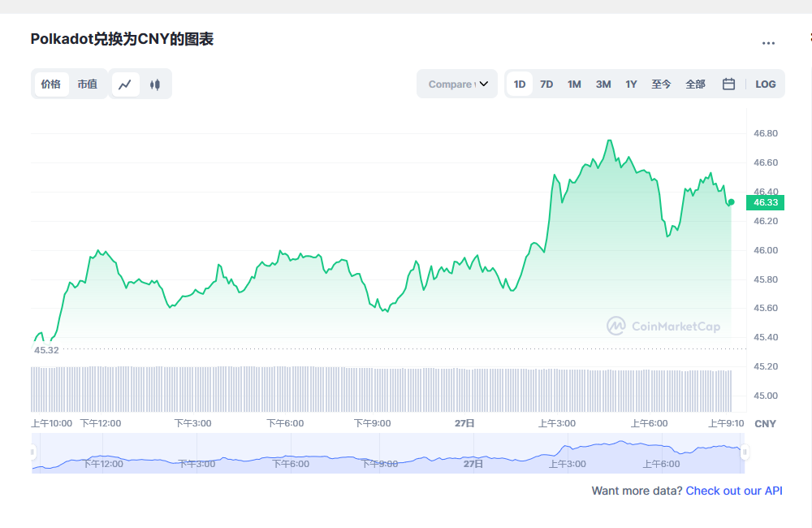Image resolution: width=812 pixels, height=528 pixels.
Task: Click the 45.32 opening price label
Action: click(46, 350)
